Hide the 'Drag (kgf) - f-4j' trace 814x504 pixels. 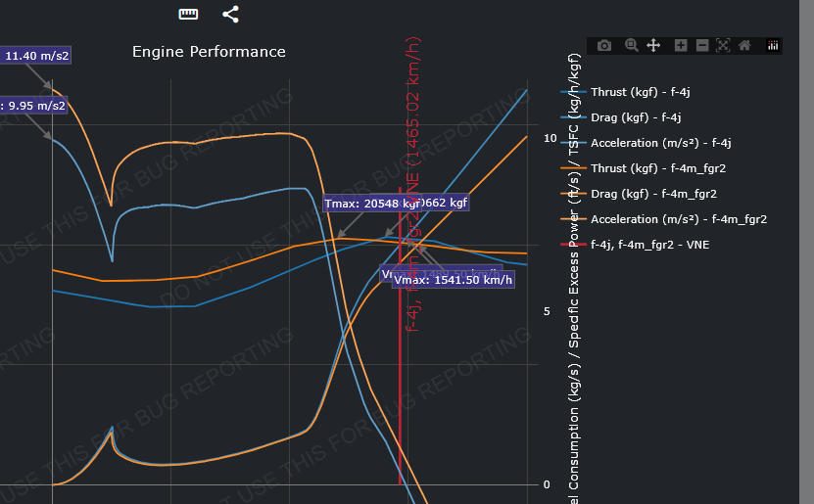pyautogui.click(x=635, y=117)
